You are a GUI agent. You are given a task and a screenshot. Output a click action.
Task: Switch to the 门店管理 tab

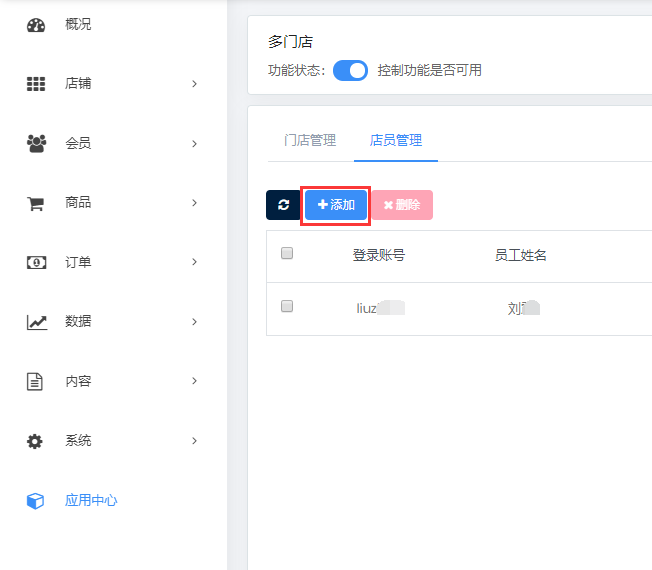[310, 141]
